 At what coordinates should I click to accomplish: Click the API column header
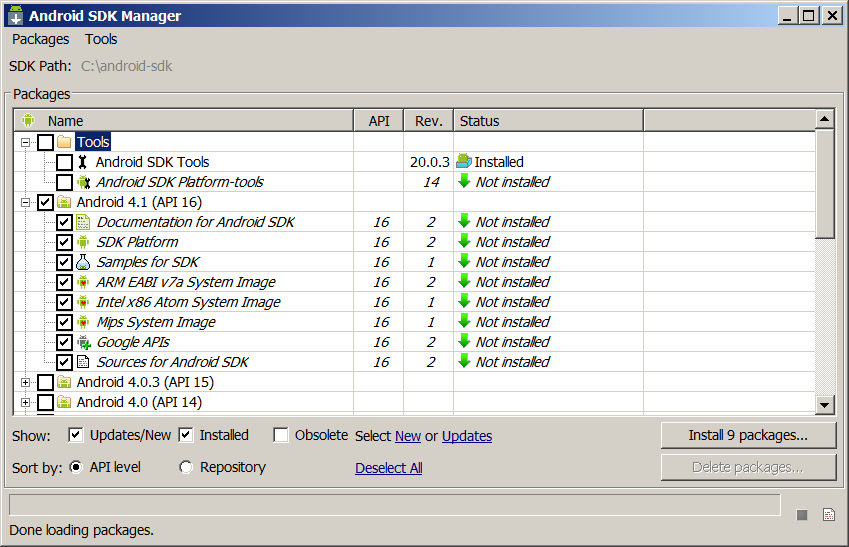pos(379,120)
